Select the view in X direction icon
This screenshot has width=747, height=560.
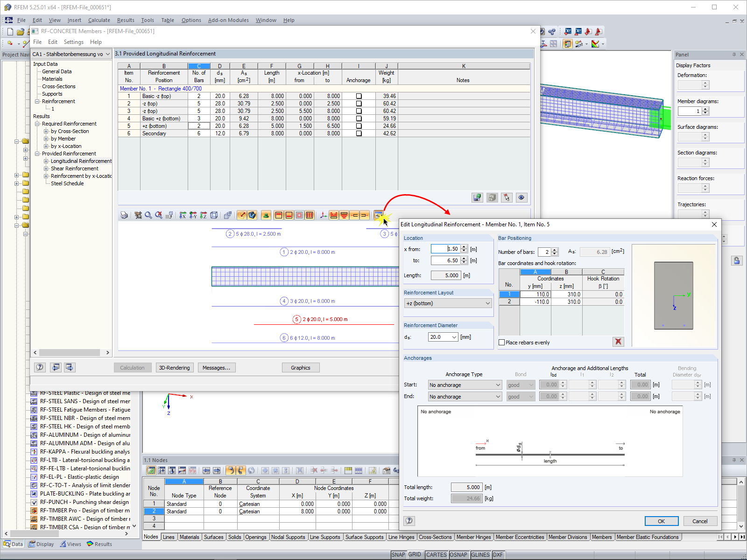[183, 215]
